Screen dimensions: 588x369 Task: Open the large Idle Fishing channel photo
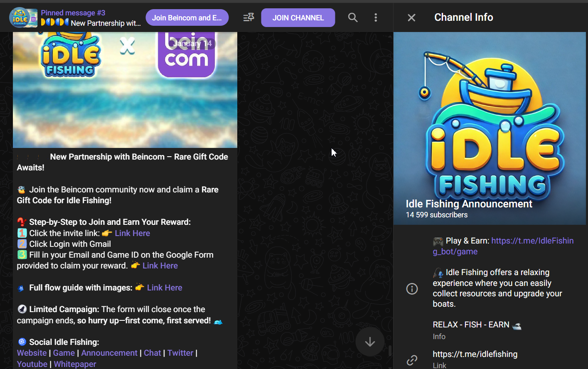point(490,128)
